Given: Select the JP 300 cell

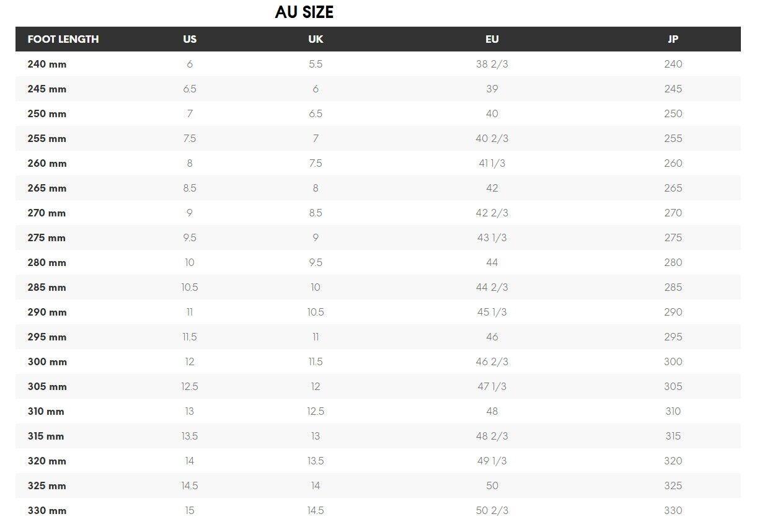Looking at the screenshot, I should tap(673, 361).
